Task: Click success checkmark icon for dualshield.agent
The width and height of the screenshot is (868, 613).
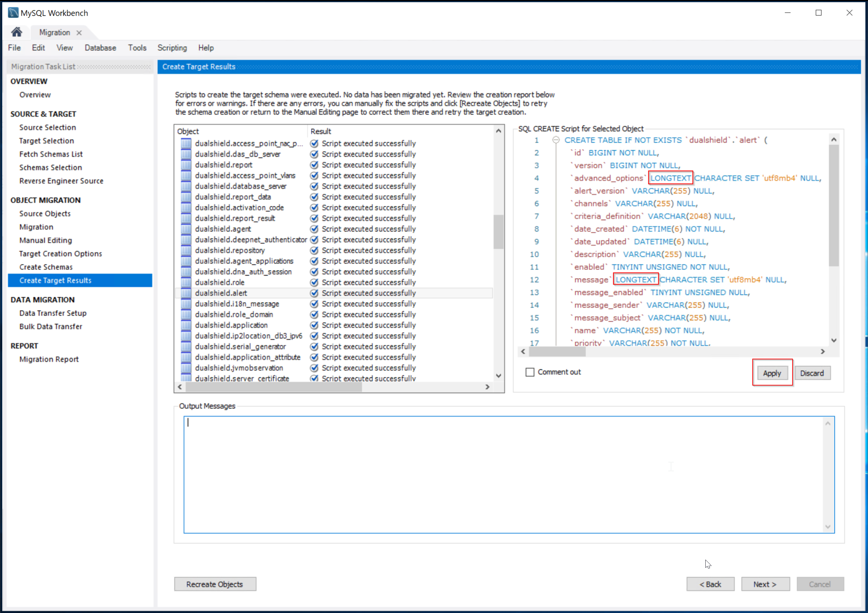Action: pyautogui.click(x=314, y=229)
